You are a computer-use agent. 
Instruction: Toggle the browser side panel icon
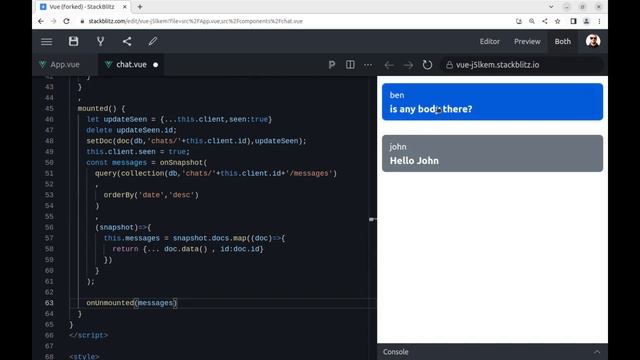click(573, 21)
